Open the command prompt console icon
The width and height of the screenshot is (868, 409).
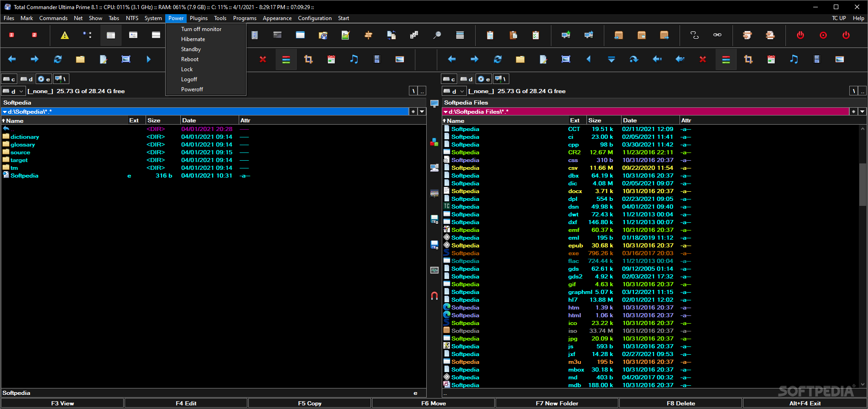(277, 35)
